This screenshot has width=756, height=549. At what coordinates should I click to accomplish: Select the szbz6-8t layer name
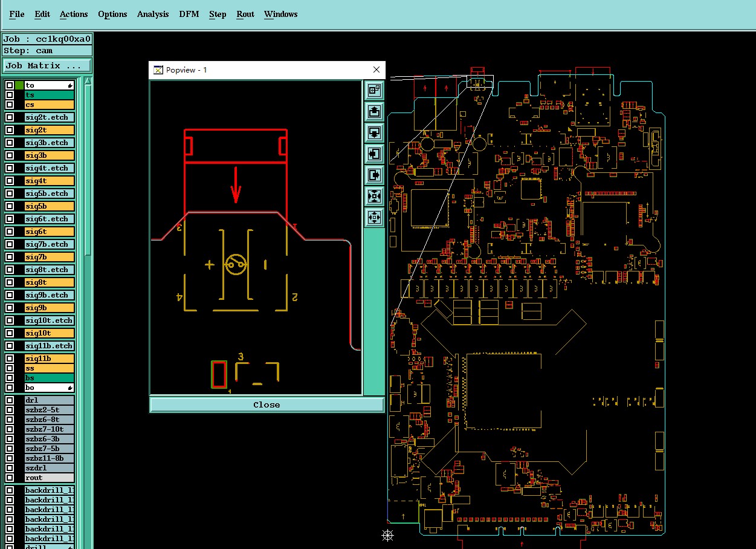[50, 420]
